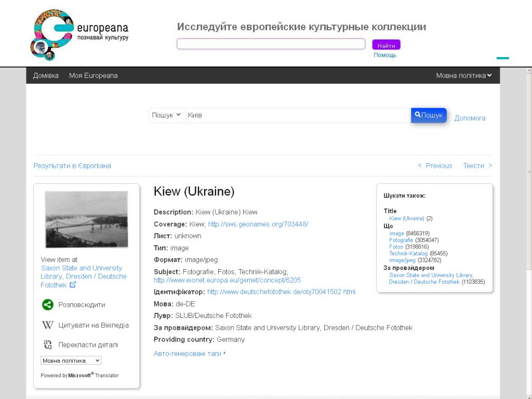Click the Europeana logo
The image size is (532, 399).
click(79, 35)
